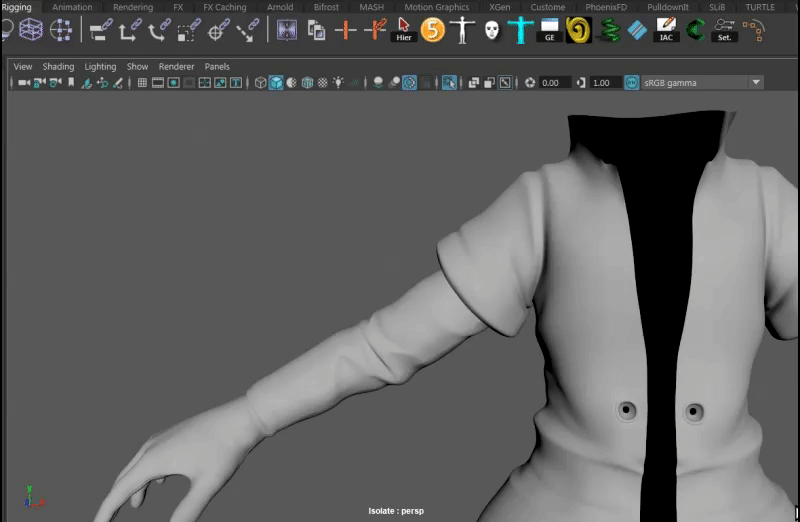Switch to the Rendering shelf tab
Image resolution: width=800 pixels, height=522 pixels.
click(133, 7)
